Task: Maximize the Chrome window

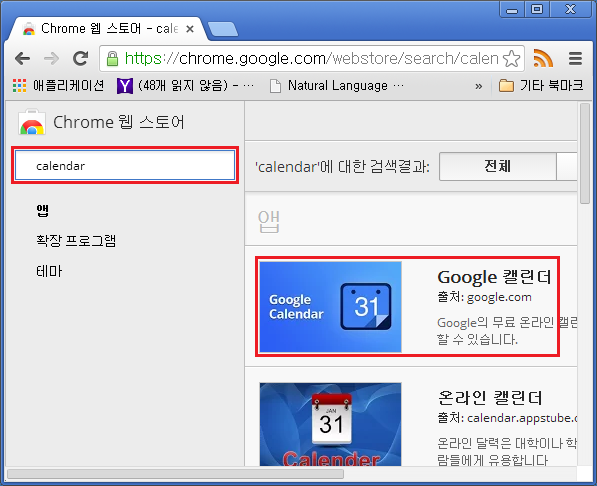Action: [x=537, y=9]
